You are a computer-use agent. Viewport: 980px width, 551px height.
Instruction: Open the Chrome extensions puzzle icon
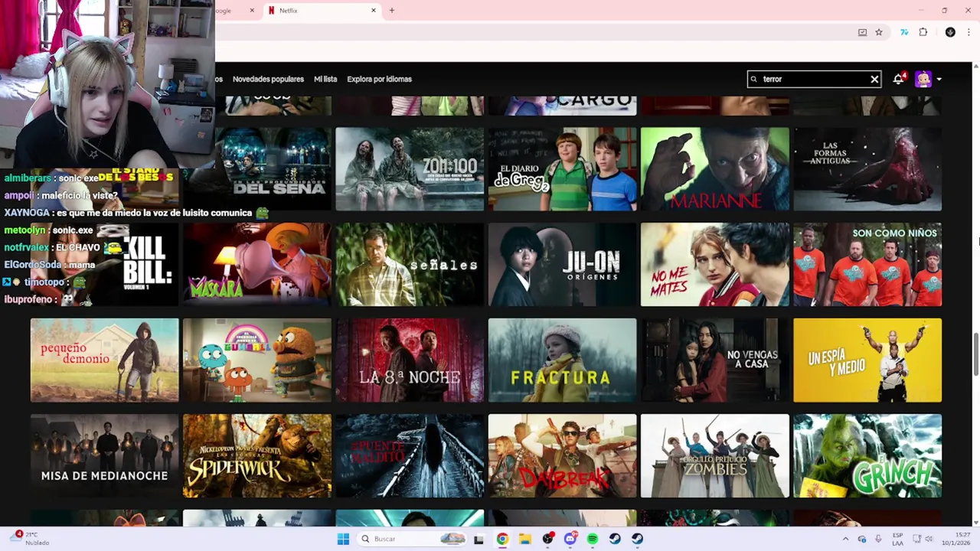click(x=923, y=32)
